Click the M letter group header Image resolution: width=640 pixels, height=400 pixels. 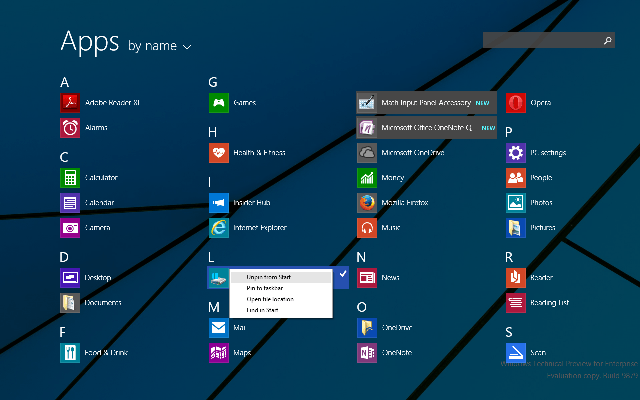(214, 307)
